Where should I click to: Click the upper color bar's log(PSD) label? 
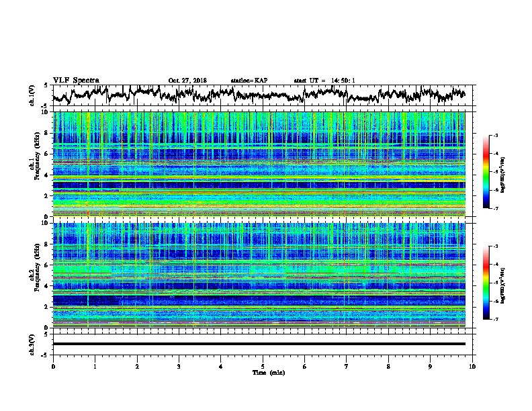(x=503, y=175)
